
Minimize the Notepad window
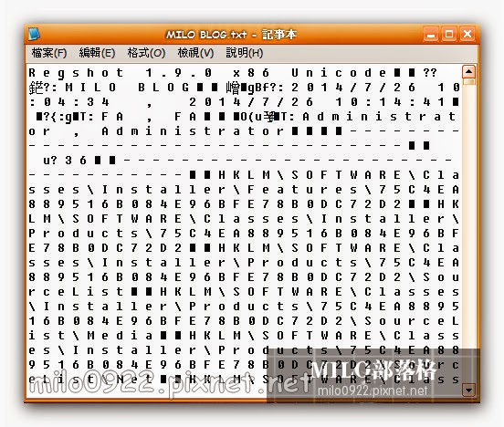tap(431, 34)
